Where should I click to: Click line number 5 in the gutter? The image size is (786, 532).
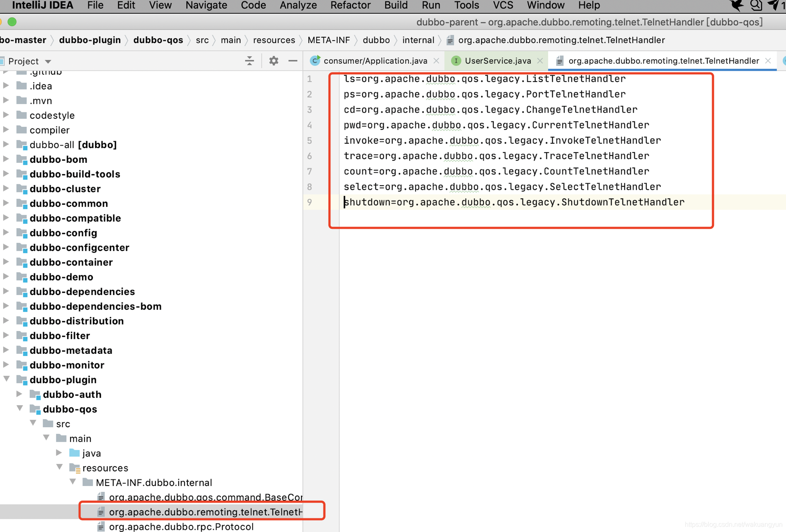pyautogui.click(x=310, y=140)
